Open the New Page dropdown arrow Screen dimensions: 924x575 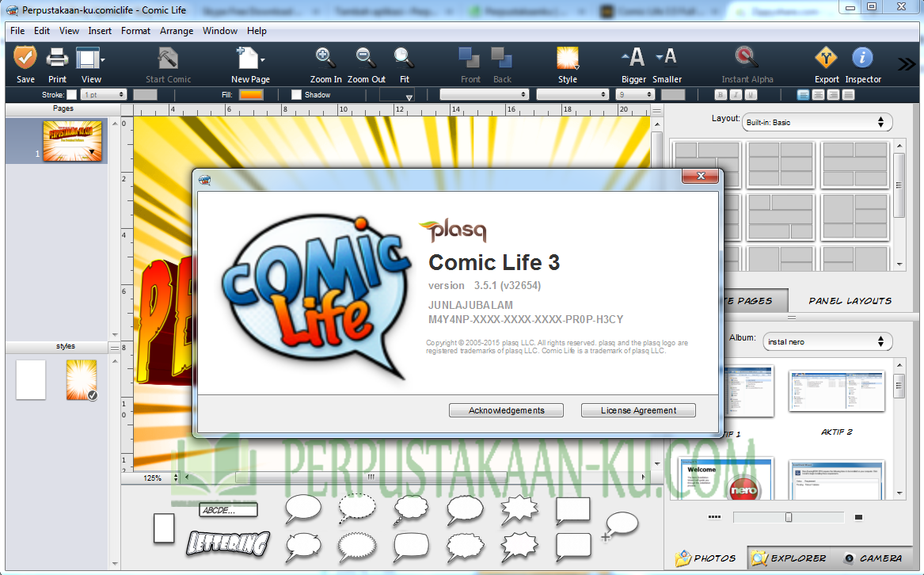tap(262, 60)
